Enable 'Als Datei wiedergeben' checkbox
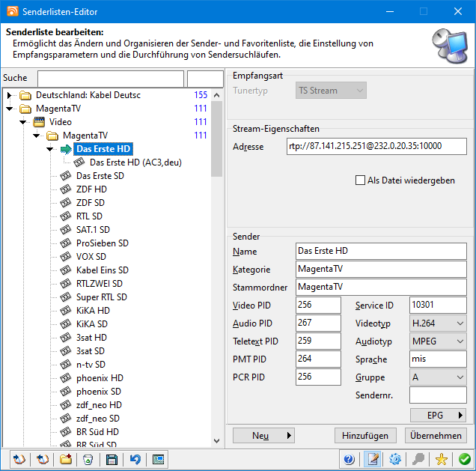The width and height of the screenshot is (476, 471). tap(361, 180)
